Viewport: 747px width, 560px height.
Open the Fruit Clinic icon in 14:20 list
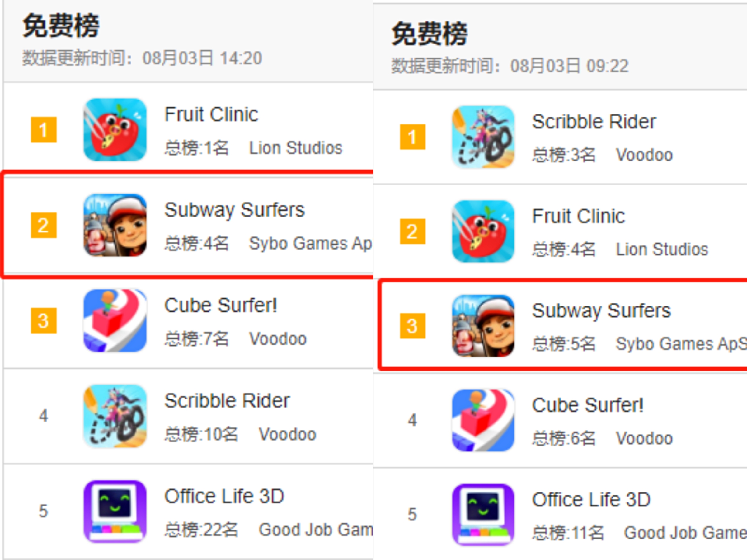115,130
